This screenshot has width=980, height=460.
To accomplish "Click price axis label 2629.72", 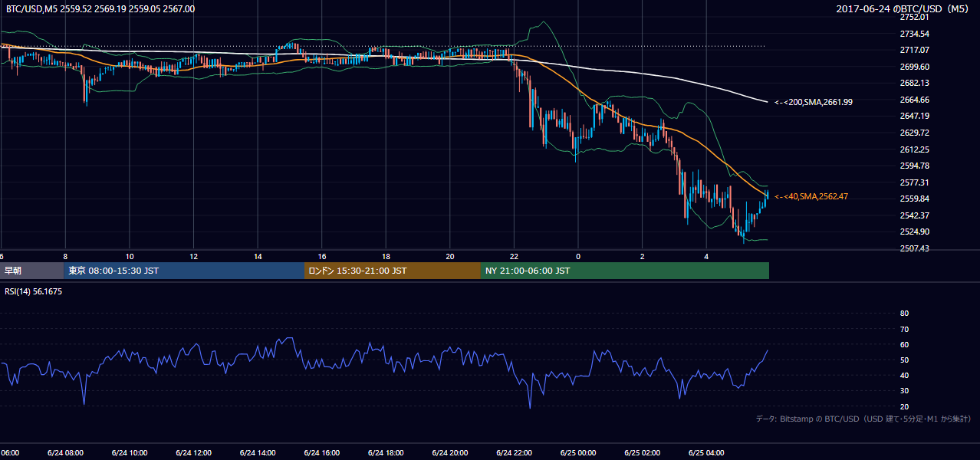I will pyautogui.click(x=914, y=133).
